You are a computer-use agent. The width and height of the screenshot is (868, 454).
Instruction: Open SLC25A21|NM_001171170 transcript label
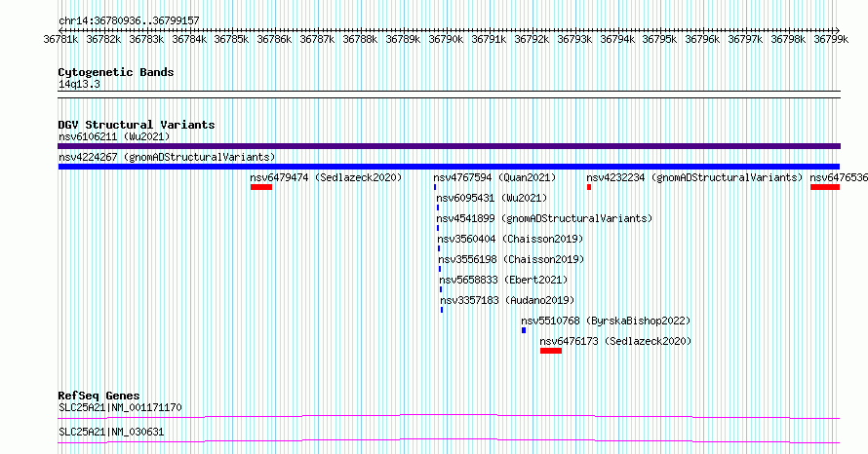click(120, 407)
